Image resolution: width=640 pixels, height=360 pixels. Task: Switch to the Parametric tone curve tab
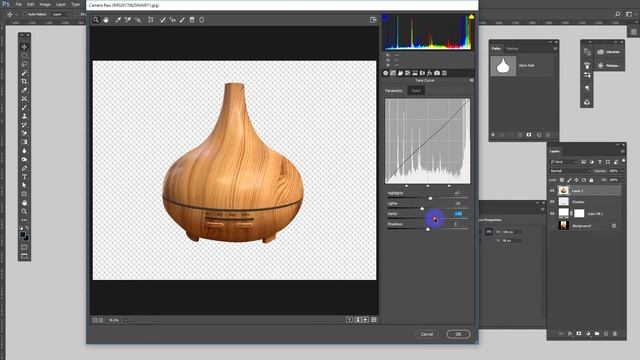pyautogui.click(x=394, y=91)
